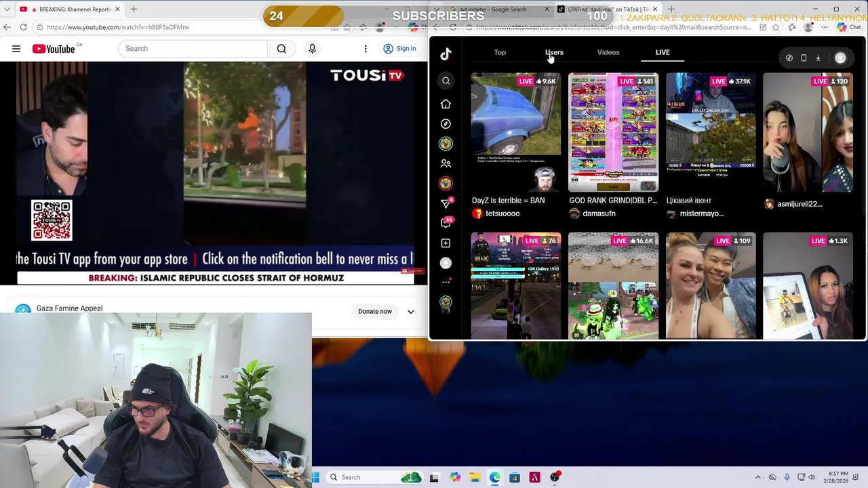868x488 pixels.
Task: Open the live thumbnail with 109 viewers
Action: [x=711, y=286]
